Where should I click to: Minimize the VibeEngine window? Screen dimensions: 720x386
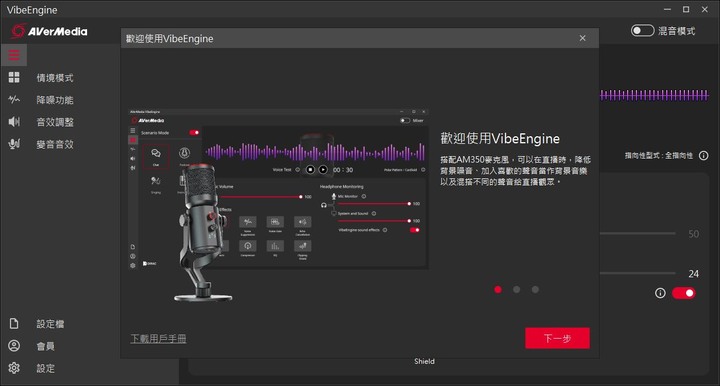(667, 9)
